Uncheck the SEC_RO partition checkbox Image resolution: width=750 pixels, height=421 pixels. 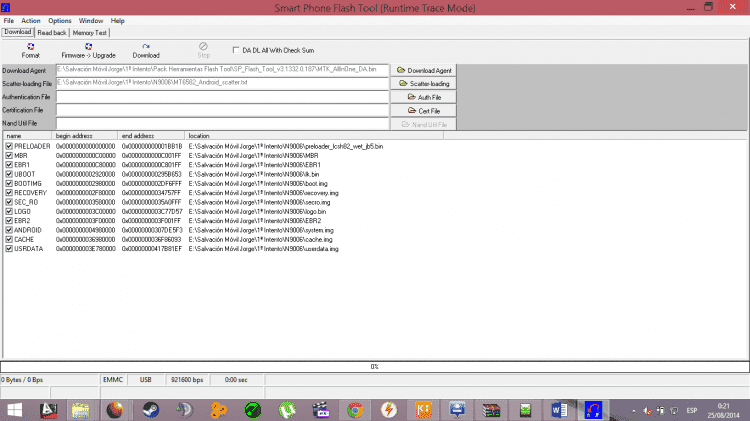click(x=9, y=202)
